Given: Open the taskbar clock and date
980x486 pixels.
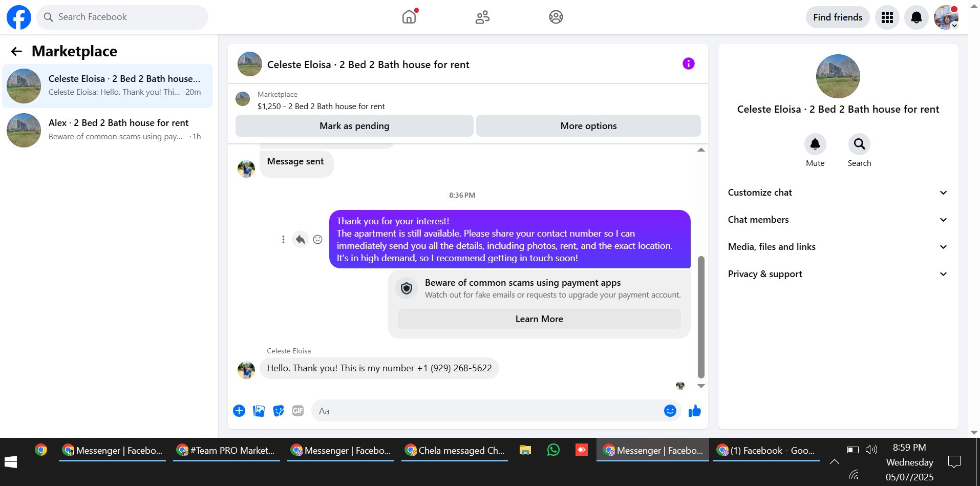Looking at the screenshot, I should 909,462.
